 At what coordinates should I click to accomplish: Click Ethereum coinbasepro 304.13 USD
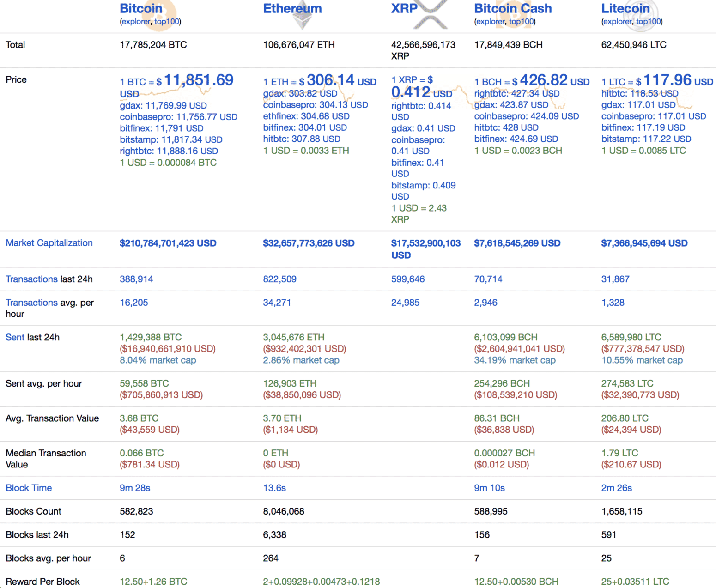(x=316, y=105)
